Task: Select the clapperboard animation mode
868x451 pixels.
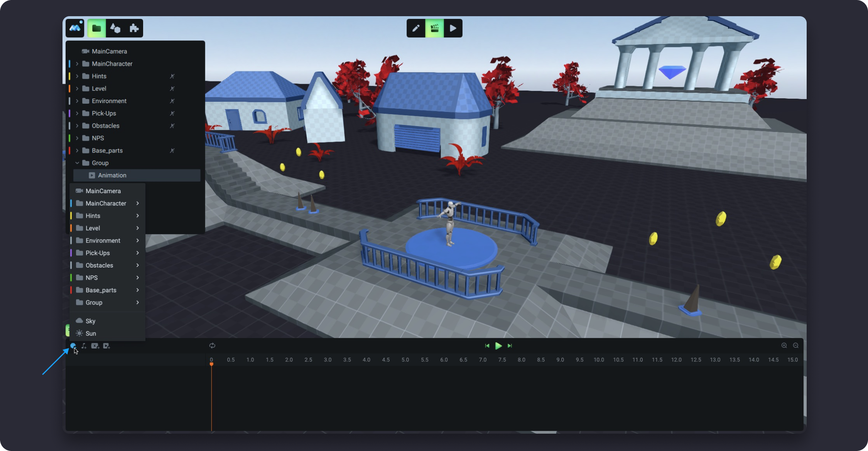Action: tap(434, 28)
